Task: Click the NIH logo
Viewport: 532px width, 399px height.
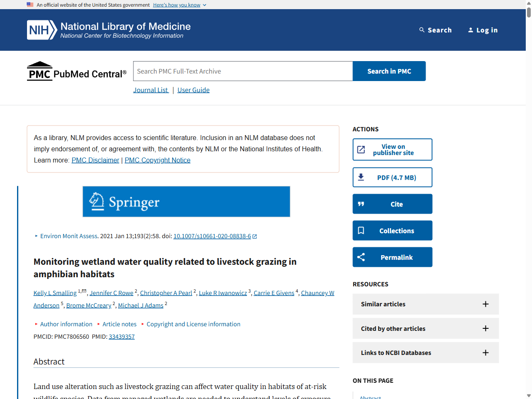Action: coord(42,30)
